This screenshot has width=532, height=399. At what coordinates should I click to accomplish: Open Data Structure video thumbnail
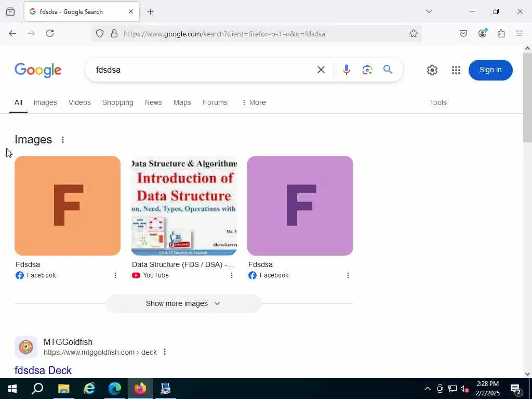pos(184,206)
